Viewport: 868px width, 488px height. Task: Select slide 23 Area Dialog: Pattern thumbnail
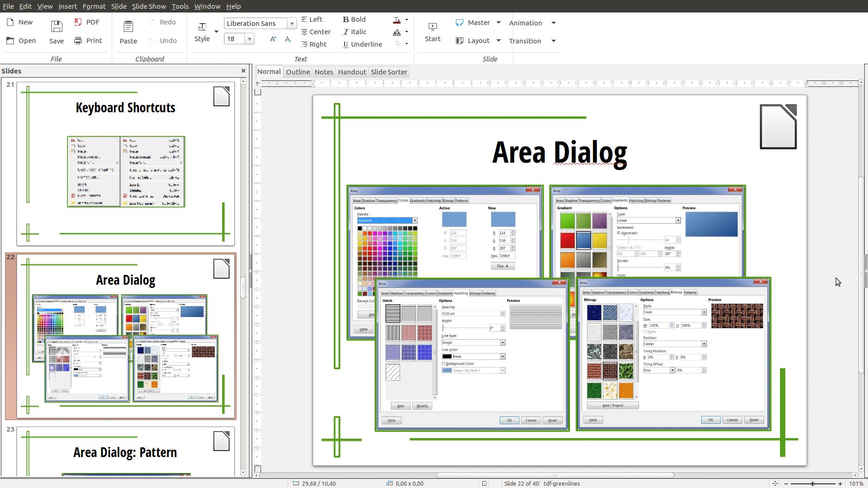tap(126, 451)
